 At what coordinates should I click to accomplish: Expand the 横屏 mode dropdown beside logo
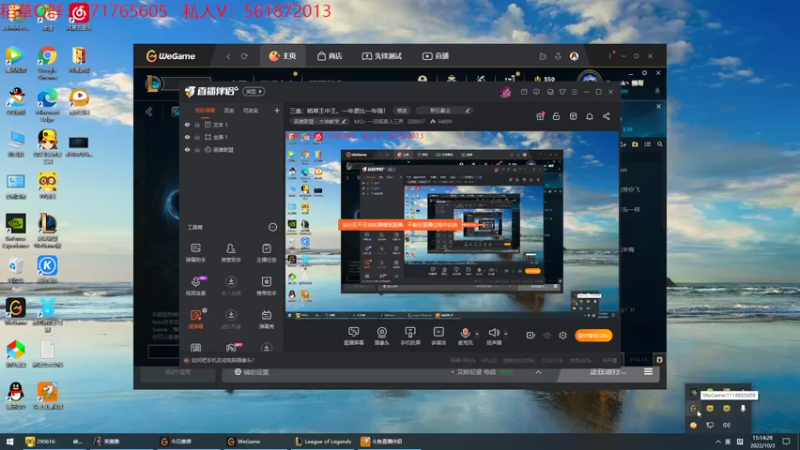[x=254, y=91]
